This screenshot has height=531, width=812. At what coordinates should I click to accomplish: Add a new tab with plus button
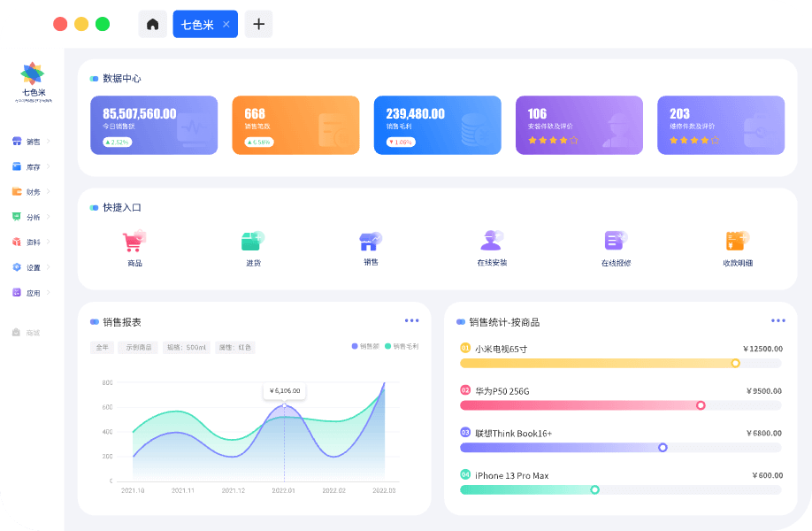258,25
